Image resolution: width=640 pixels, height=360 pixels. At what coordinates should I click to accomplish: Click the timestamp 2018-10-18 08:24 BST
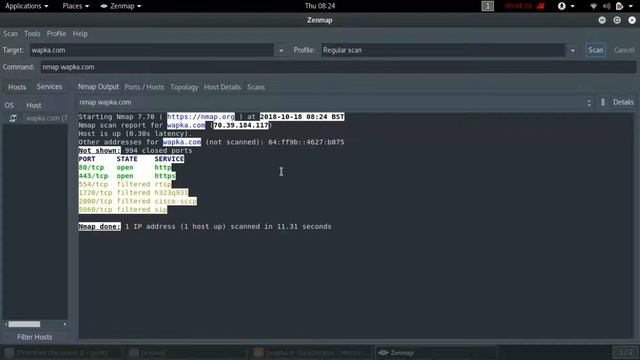(x=302, y=117)
